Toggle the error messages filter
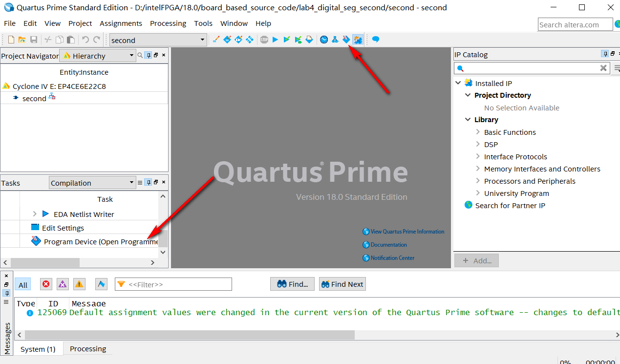Screen dimensions: 620x364 45,284
